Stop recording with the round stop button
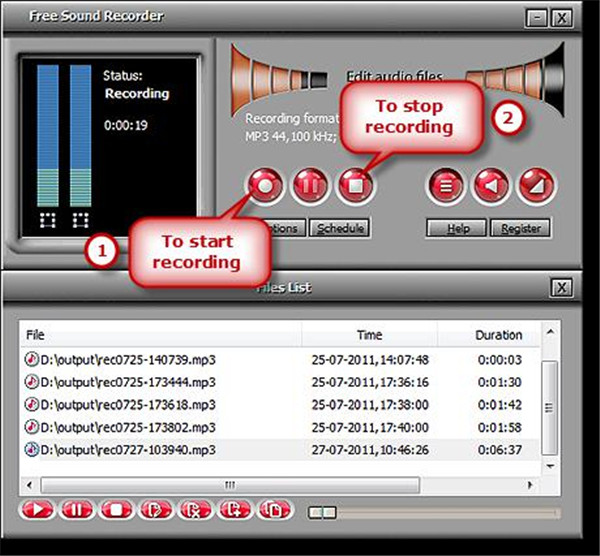The image size is (600, 556). 355,186
